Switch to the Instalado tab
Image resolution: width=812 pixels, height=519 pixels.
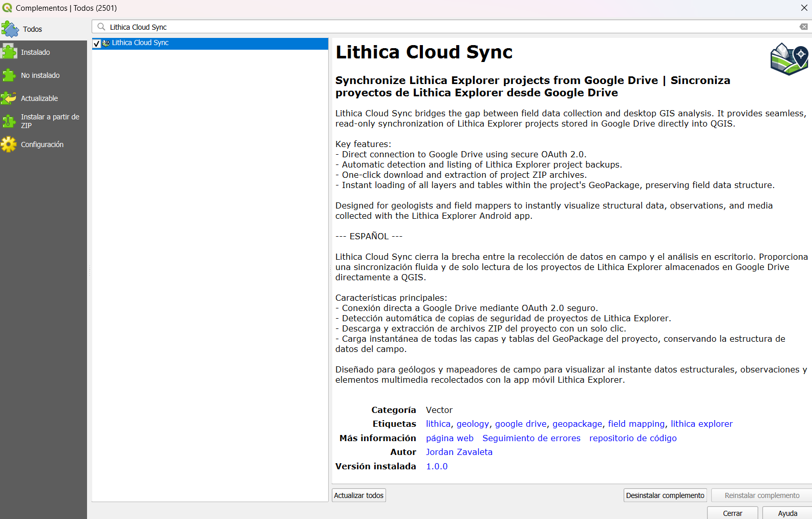click(x=44, y=52)
